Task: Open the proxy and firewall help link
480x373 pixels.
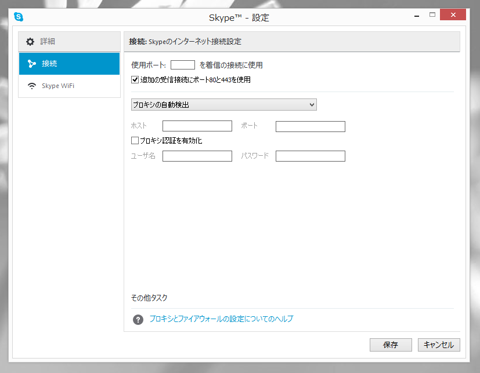Action: (221, 319)
